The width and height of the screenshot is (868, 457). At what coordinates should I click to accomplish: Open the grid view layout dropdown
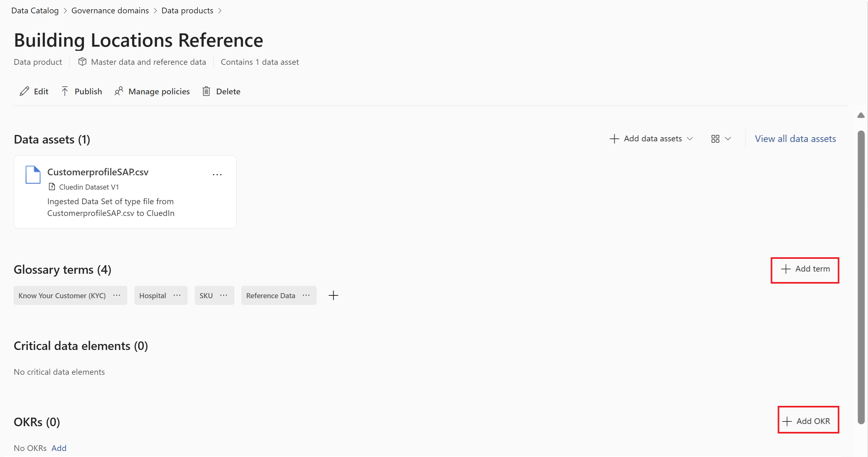click(x=720, y=139)
